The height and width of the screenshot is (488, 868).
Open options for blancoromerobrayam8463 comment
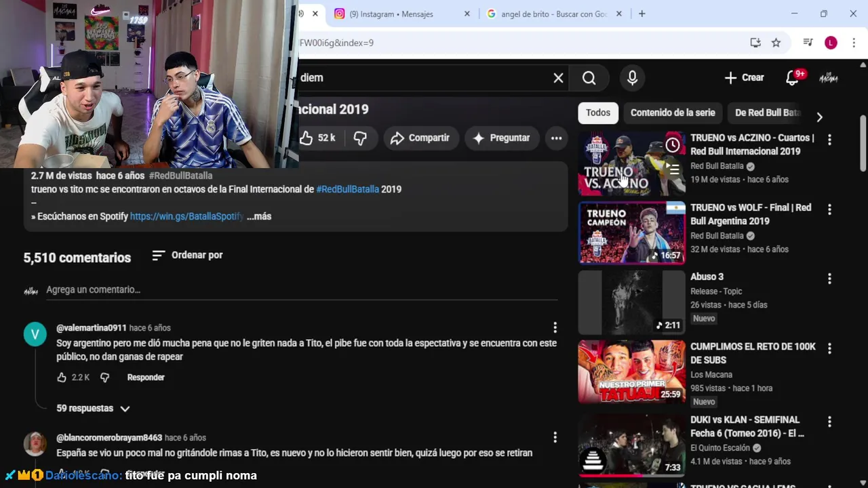(x=555, y=437)
